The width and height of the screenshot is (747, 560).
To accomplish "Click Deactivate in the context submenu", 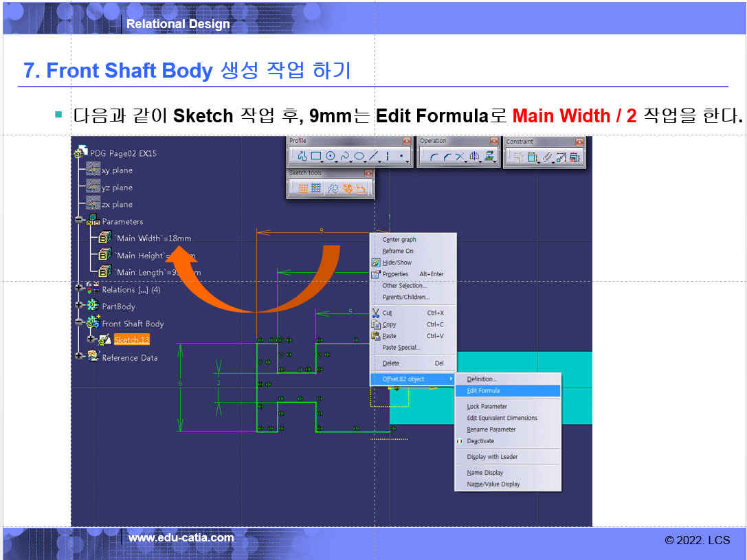I will coord(480,441).
